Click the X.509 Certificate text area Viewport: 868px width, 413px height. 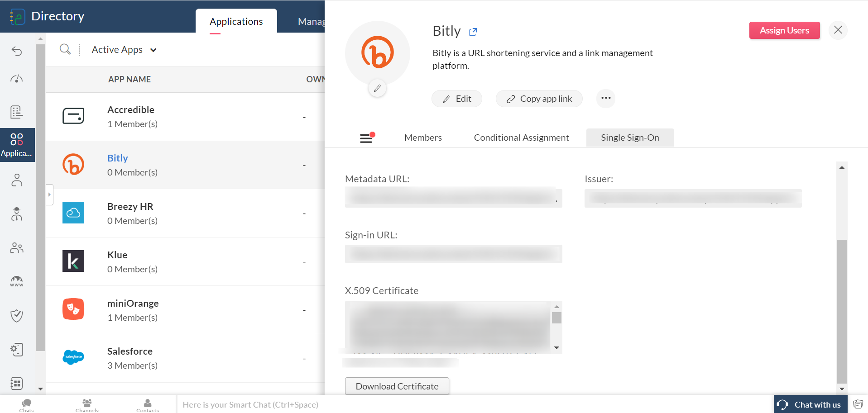pyautogui.click(x=448, y=328)
